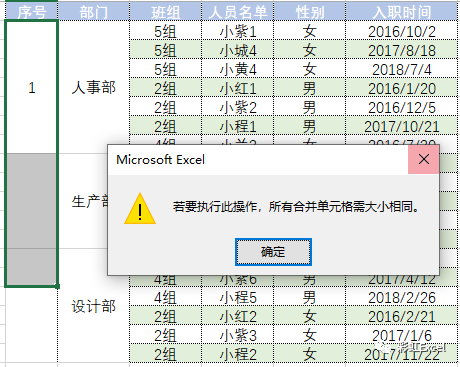Select the 人员名单 header cell

238,11
